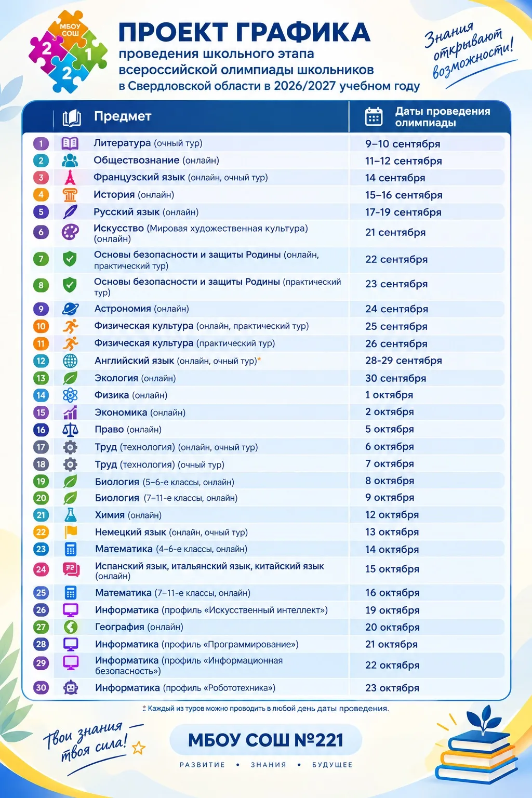The image size is (532, 798).
Task: Click the monitor icon for Искусственный интеллект profile
Action: click(70, 610)
